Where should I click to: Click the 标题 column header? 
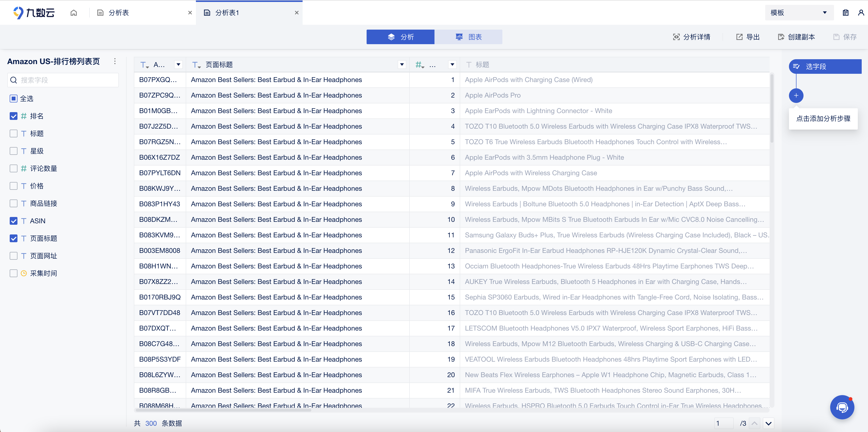click(615, 65)
